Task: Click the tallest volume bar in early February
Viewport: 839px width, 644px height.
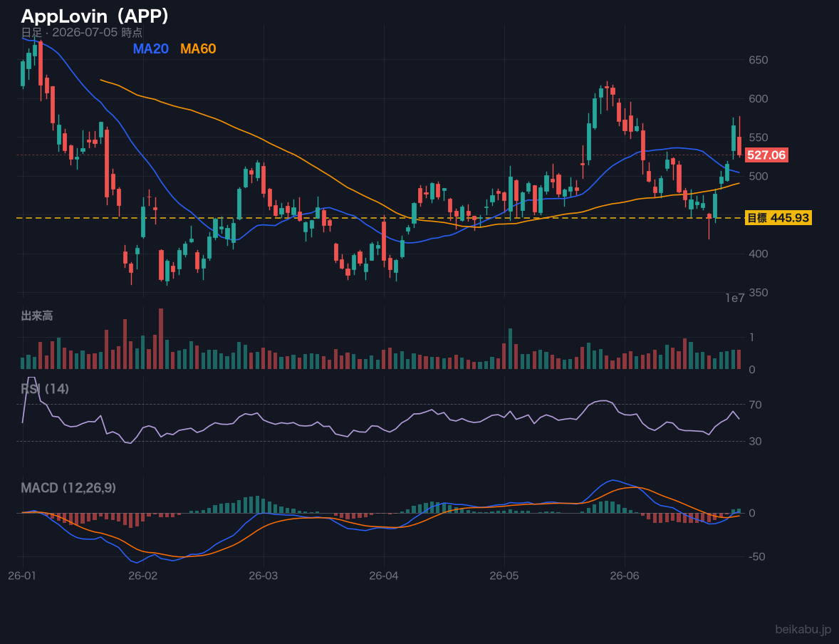Action: (x=161, y=339)
